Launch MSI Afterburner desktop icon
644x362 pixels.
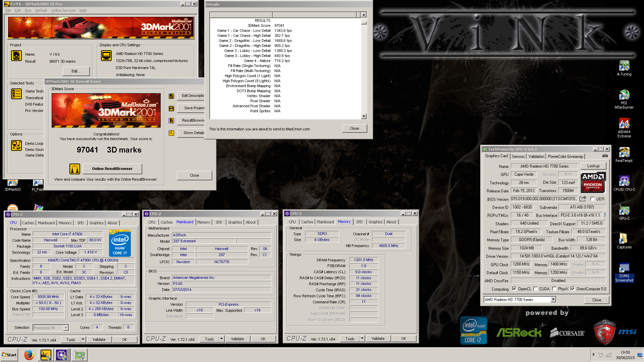pos(624,99)
